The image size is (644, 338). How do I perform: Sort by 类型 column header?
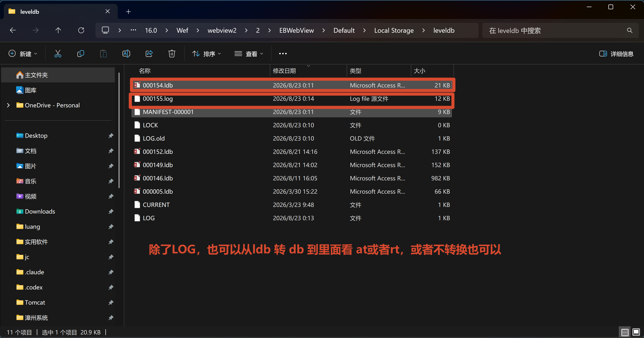(379, 71)
